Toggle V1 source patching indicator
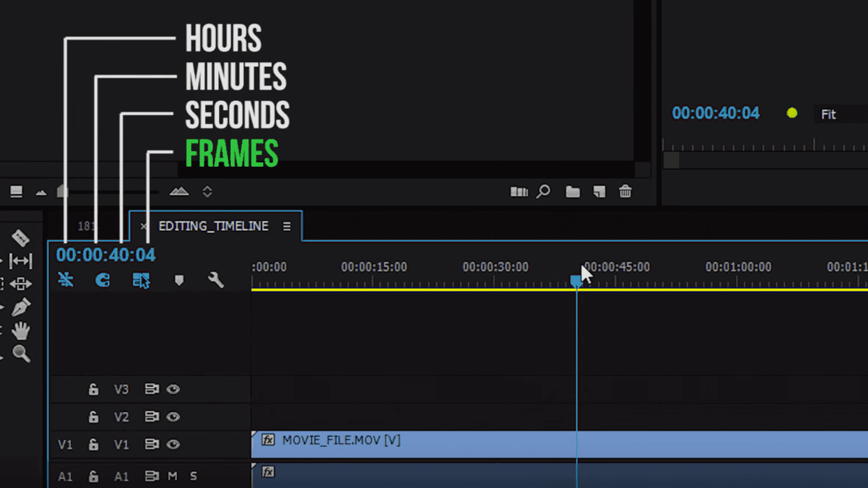The width and height of the screenshot is (868, 488). pos(65,444)
